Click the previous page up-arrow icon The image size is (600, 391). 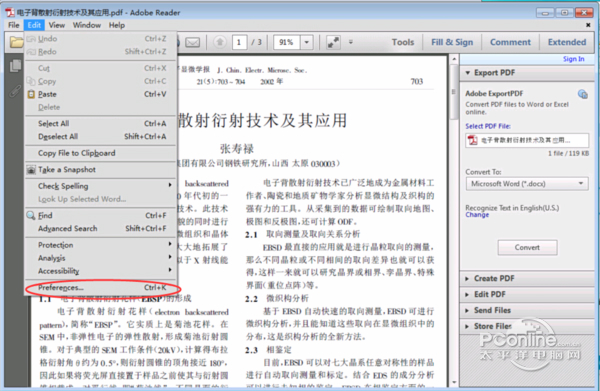pyautogui.click(x=220, y=42)
